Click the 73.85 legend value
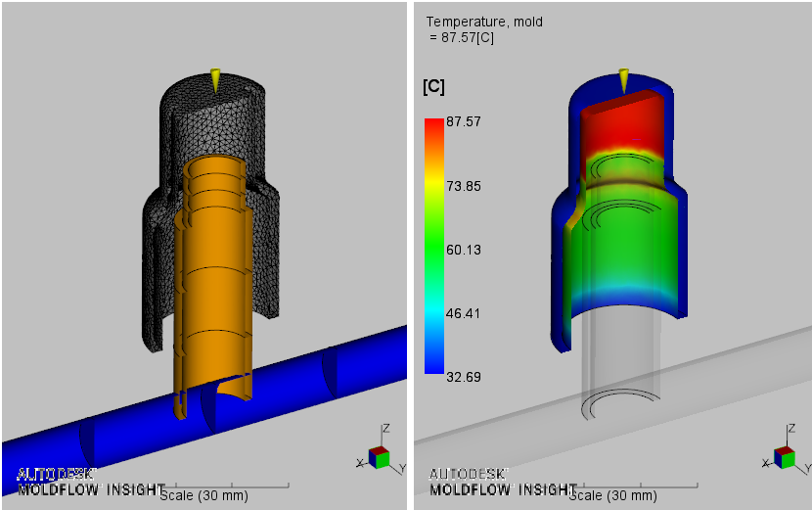This screenshot has height=510, width=812. (464, 186)
